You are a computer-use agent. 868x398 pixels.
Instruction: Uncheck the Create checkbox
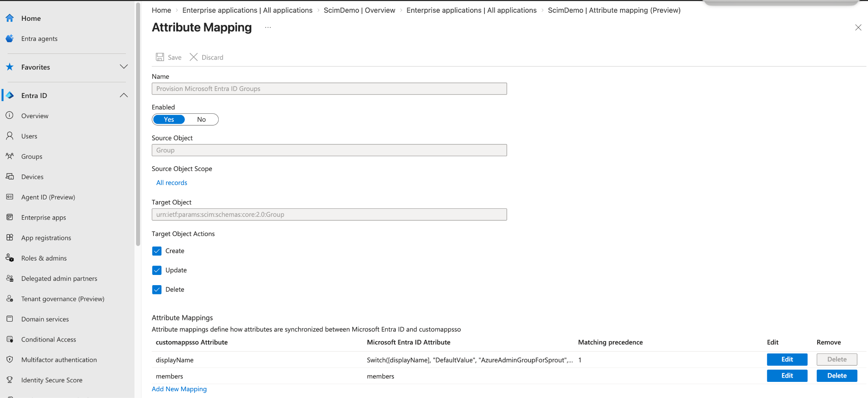coord(157,251)
